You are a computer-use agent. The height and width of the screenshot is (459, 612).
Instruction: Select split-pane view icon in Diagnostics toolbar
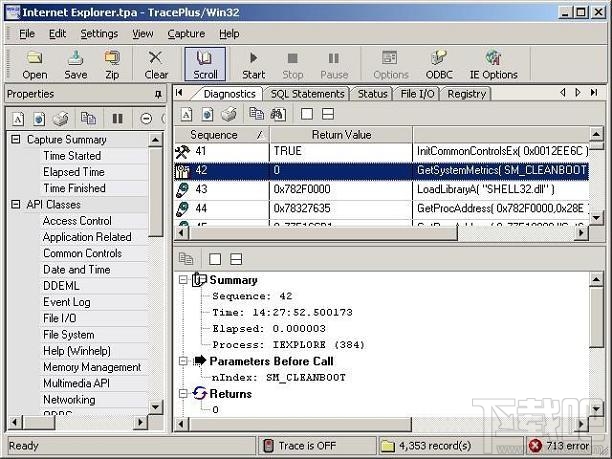click(328, 114)
